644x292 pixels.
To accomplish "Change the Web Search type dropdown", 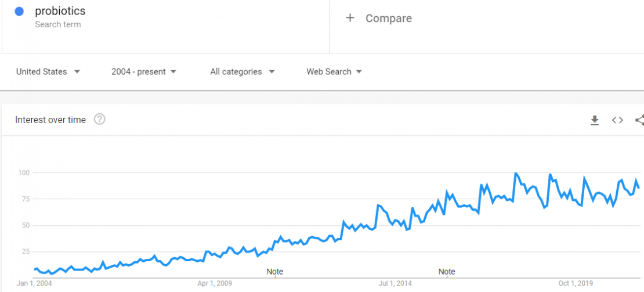I will pos(334,71).
